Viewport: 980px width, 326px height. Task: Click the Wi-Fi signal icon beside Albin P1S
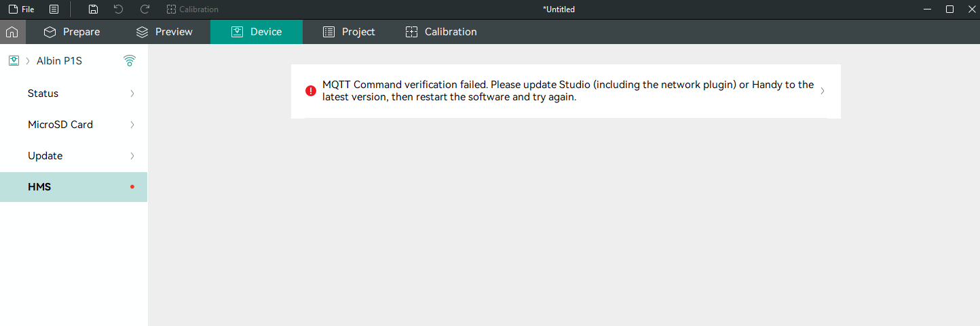[130, 61]
